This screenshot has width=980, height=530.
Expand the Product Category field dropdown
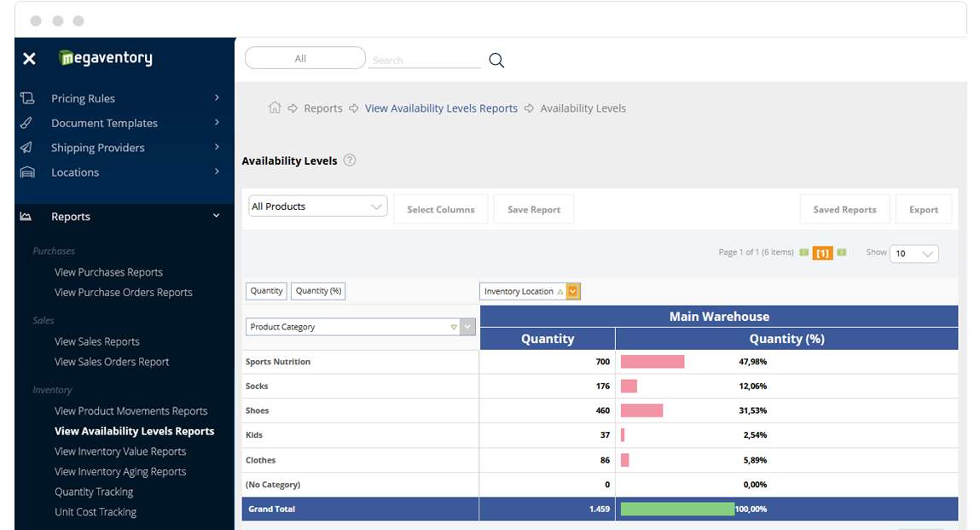click(468, 327)
